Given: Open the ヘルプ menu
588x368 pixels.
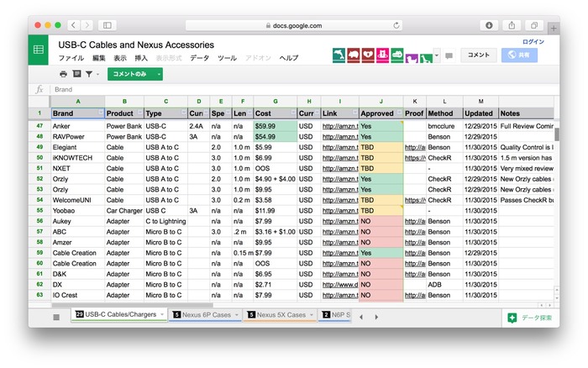Looking at the screenshot, I should click(289, 58).
